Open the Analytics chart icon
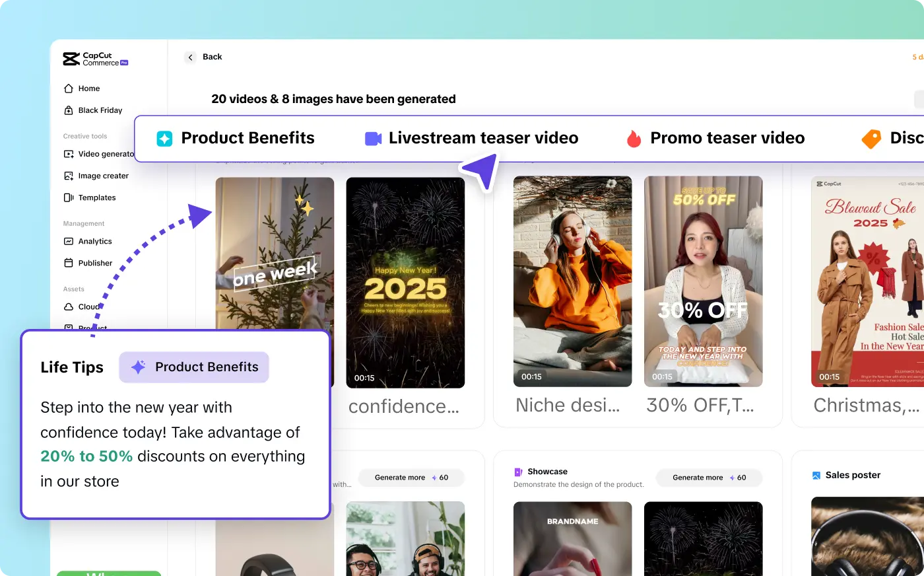 (x=69, y=241)
